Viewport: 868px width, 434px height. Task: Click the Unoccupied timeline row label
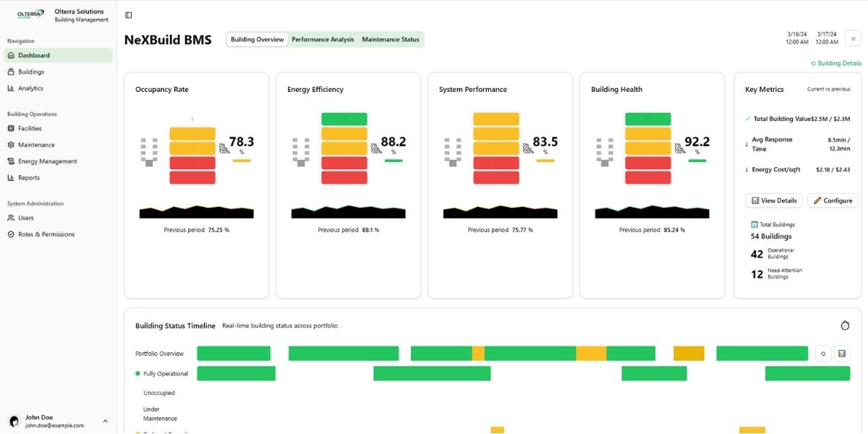click(159, 393)
